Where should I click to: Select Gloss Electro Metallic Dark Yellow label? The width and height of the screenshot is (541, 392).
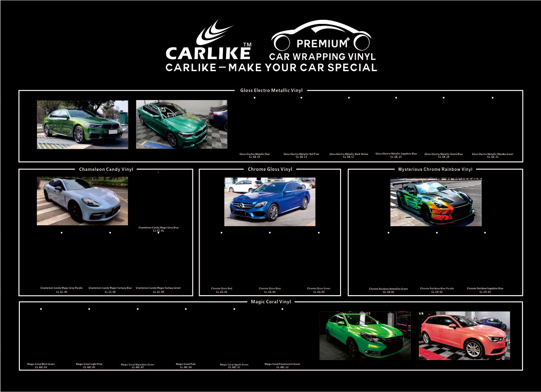[349, 155]
